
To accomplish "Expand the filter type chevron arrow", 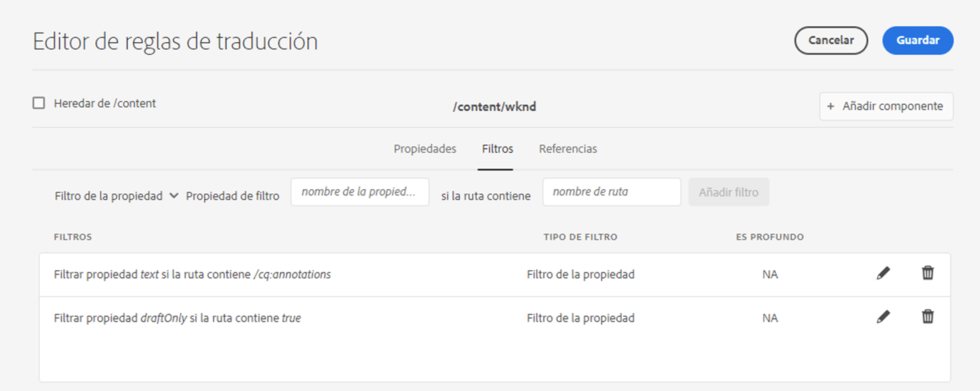I will point(174,195).
